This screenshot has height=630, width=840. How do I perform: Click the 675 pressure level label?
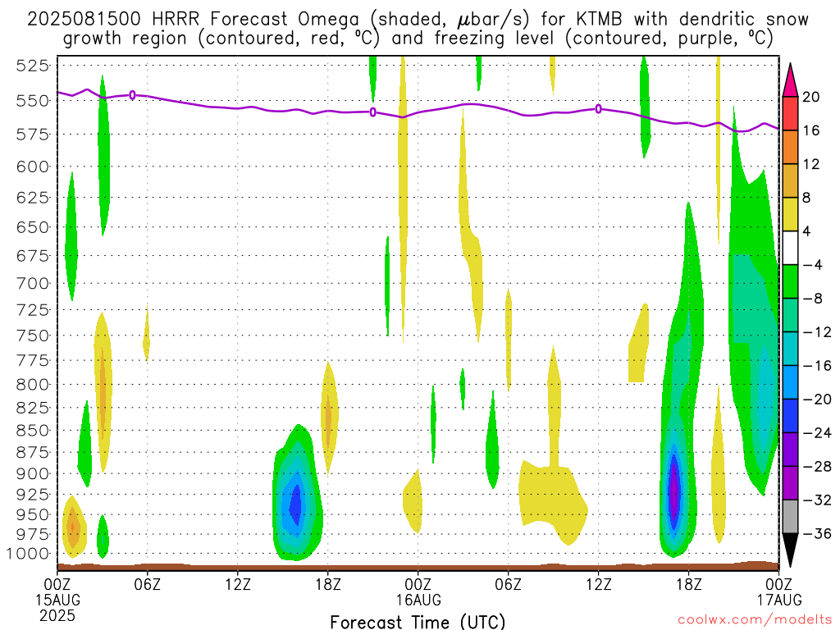click(32, 256)
